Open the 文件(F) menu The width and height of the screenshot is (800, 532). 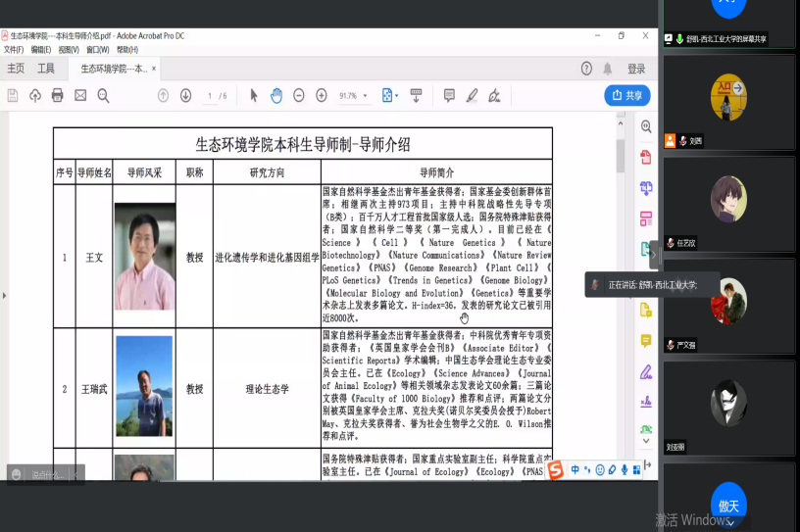point(14,49)
